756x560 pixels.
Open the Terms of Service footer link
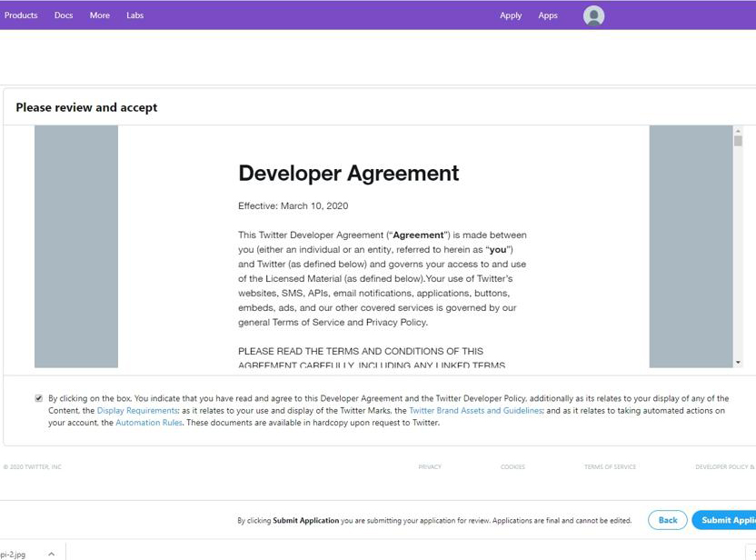tap(609, 466)
